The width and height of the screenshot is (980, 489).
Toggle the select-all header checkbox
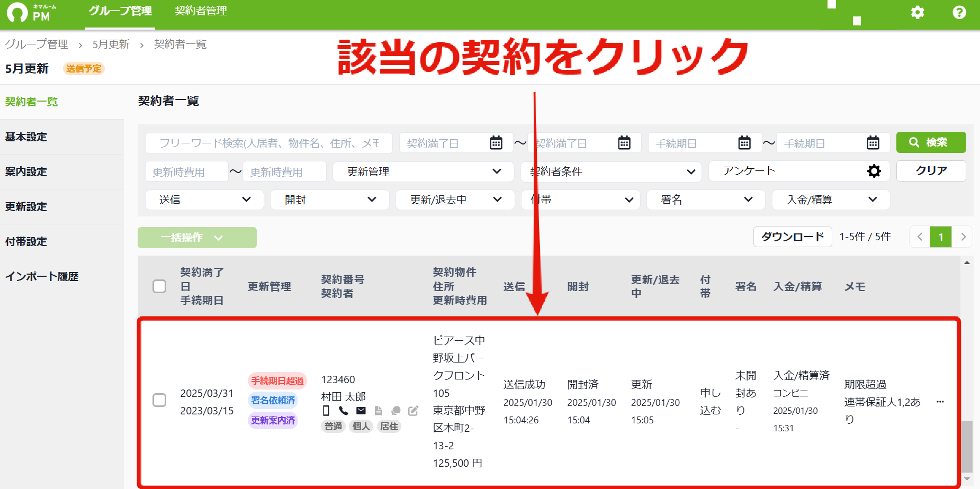(159, 286)
